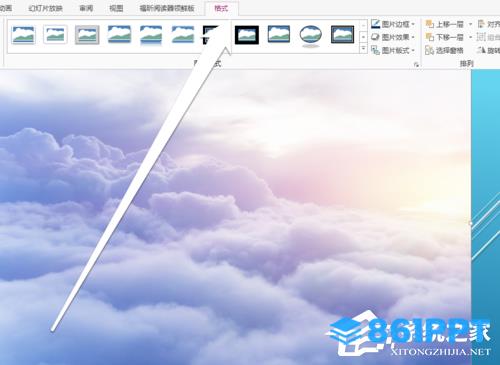Image resolution: width=500 pixels, height=365 pixels.
Task: Open the picture styles dialog launcher
Action: [x=416, y=65]
